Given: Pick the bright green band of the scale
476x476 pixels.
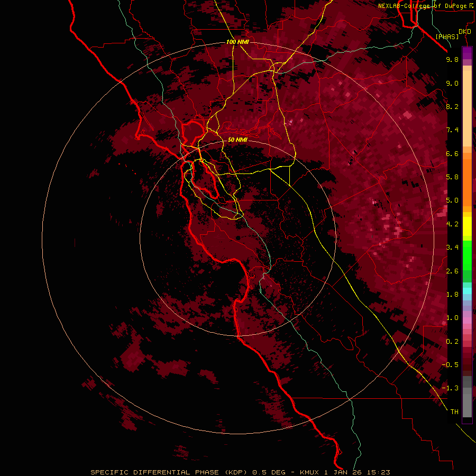Looking at the screenshot, I should coord(467,255).
